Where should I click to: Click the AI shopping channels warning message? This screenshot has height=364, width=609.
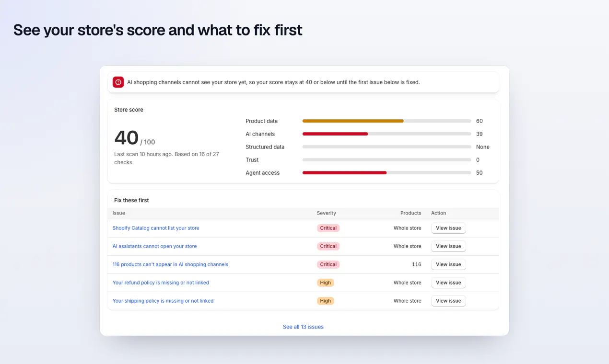[x=273, y=82]
